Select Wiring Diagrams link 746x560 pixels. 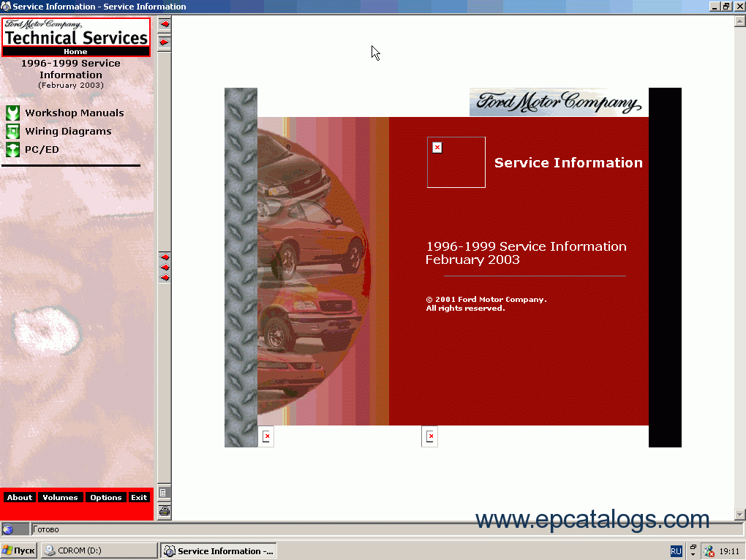(x=68, y=131)
